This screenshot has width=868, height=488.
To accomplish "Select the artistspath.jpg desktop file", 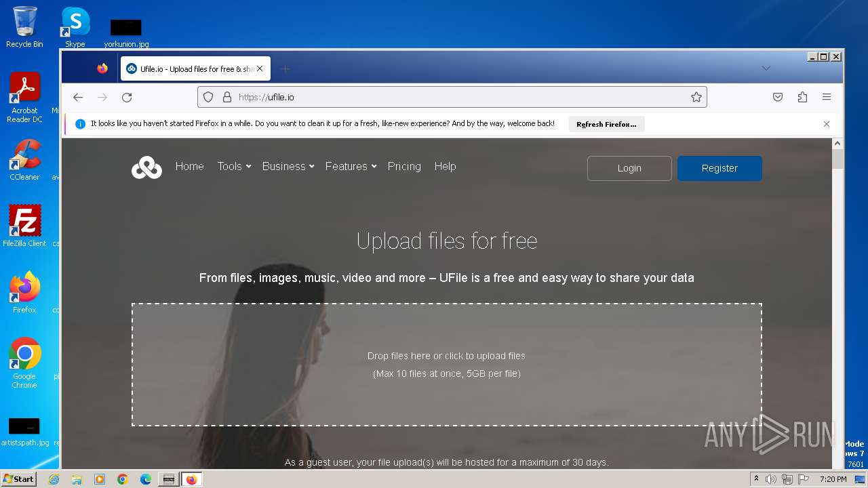I will (24, 432).
